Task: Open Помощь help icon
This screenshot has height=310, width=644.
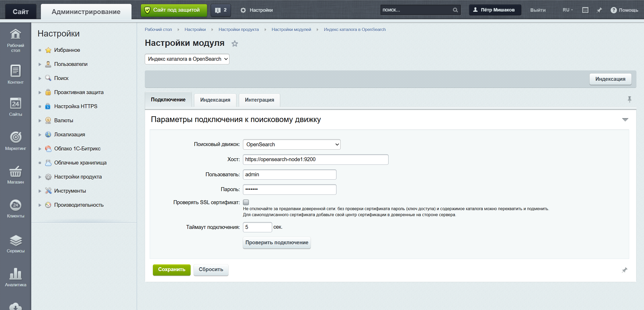Action: pos(624,10)
